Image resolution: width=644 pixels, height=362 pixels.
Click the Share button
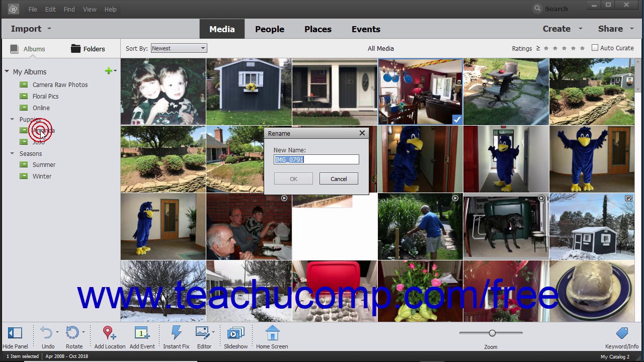coord(610,29)
